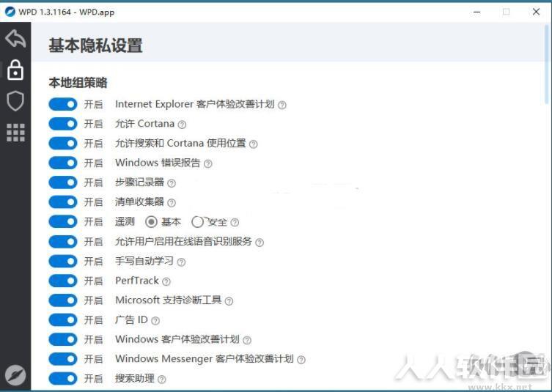Image resolution: width=552 pixels, height=392 pixels.
Task: Show help icon for 清单收集器
Action: [x=172, y=203]
